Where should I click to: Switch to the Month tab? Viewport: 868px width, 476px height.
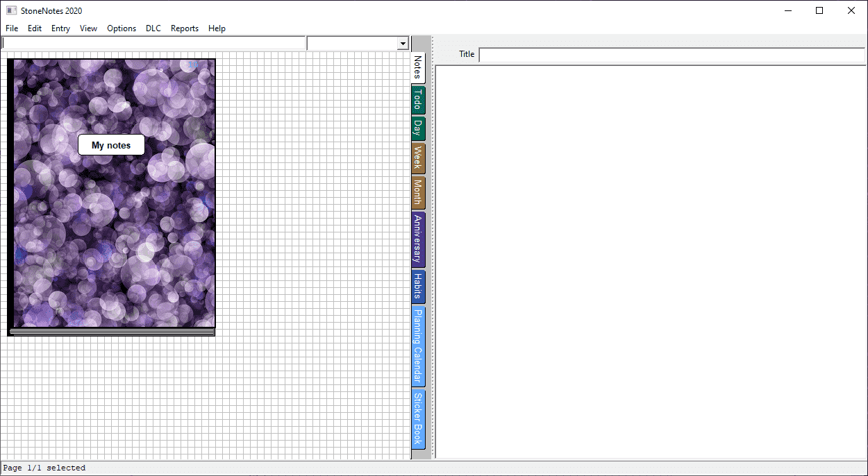point(417,192)
